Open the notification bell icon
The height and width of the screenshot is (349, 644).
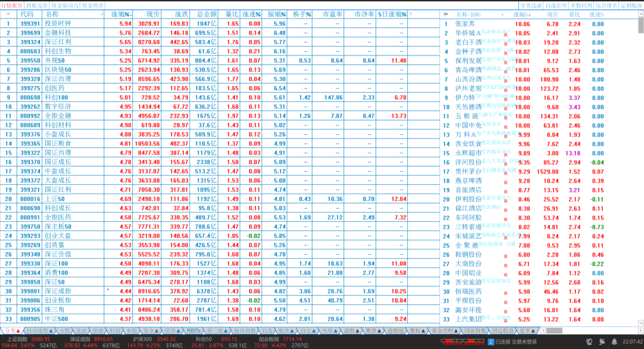coord(614,342)
